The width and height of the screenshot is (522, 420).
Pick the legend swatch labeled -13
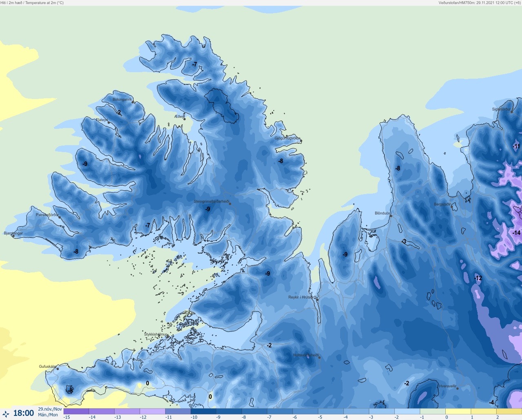tap(127, 412)
